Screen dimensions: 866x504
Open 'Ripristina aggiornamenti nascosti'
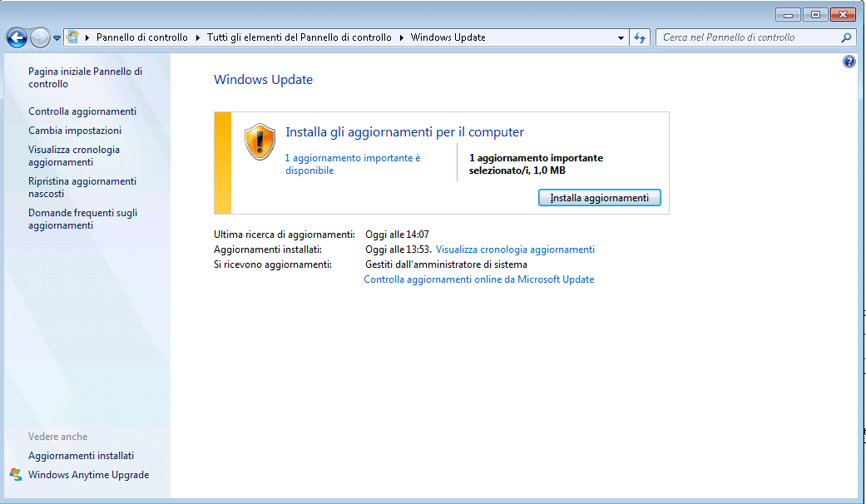pyautogui.click(x=82, y=187)
